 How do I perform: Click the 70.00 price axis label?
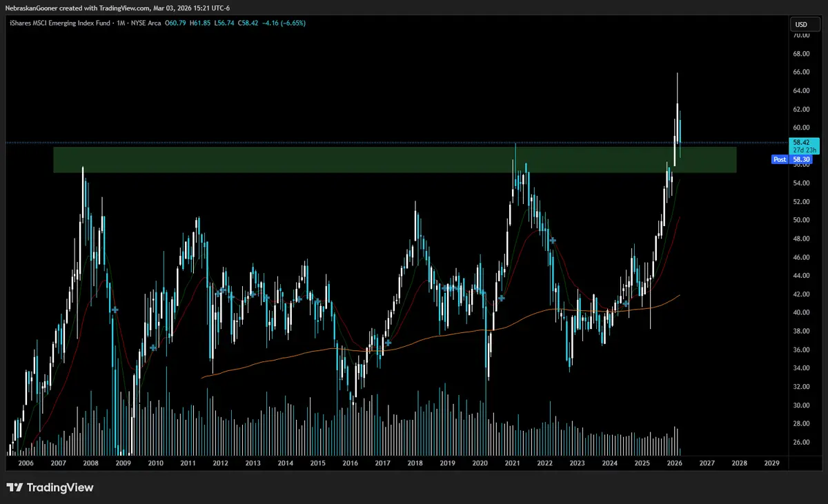pos(801,35)
